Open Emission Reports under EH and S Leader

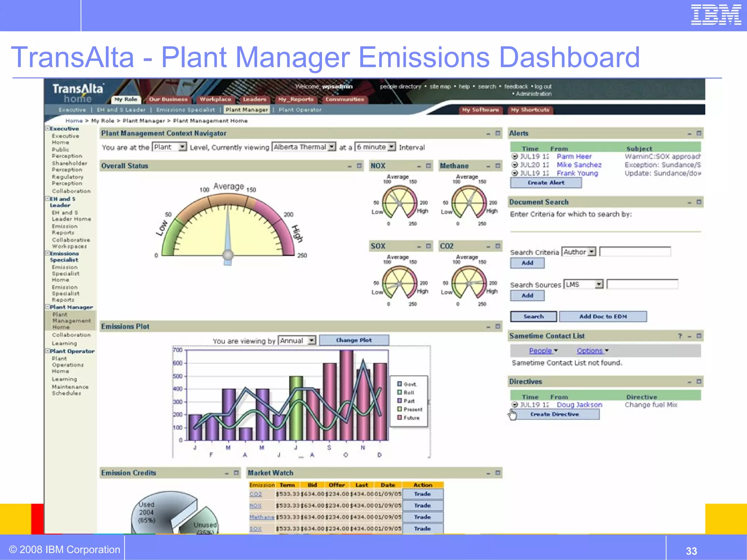pos(65,229)
